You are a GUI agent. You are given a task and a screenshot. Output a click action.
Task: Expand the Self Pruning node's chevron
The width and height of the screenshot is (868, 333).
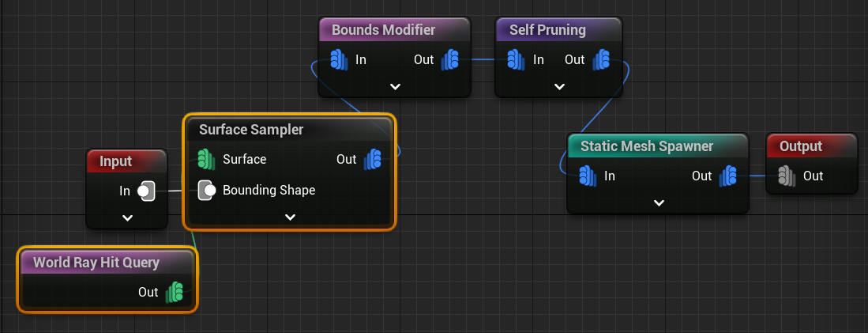point(559,85)
